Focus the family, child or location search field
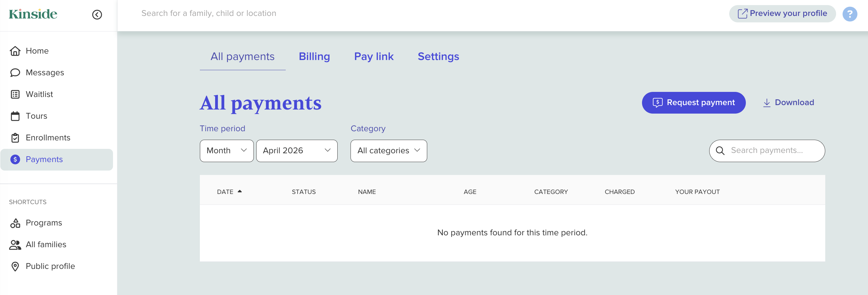 [x=209, y=14]
